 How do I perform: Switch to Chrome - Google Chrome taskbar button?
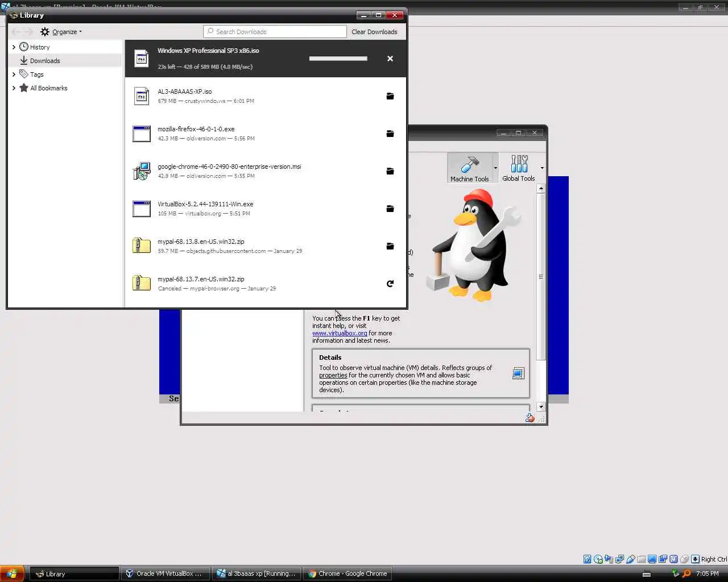pyautogui.click(x=348, y=573)
